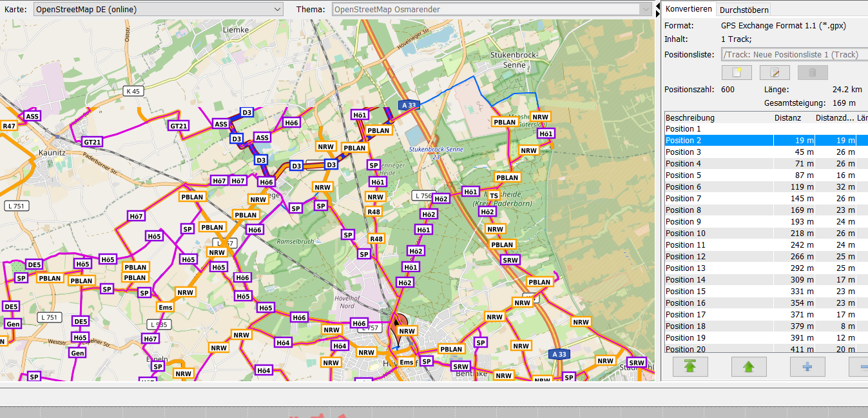This screenshot has height=418, width=868.
Task: Switch to the Konvertieren tab
Action: coord(689,9)
